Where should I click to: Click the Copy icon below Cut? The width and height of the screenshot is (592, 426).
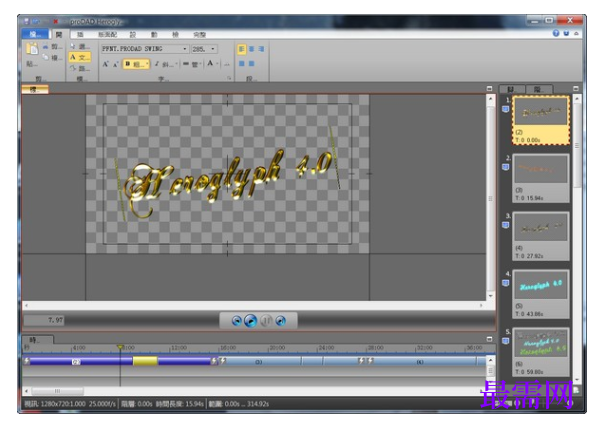46,57
